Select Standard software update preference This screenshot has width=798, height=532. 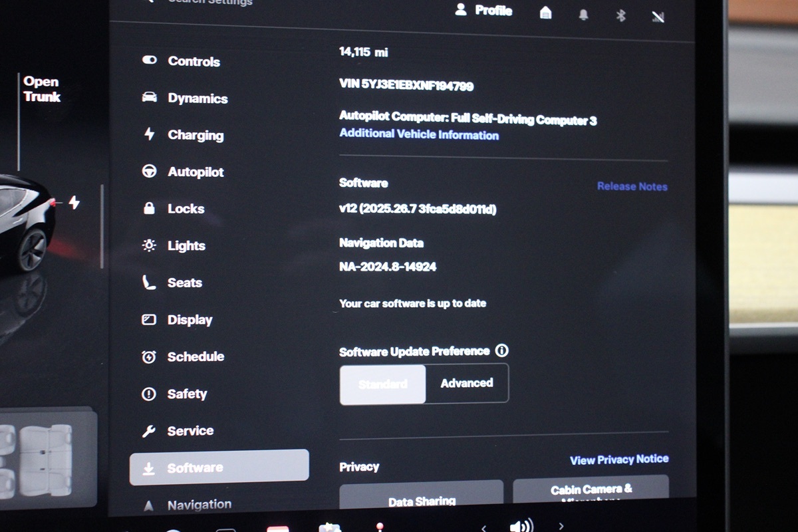383,384
